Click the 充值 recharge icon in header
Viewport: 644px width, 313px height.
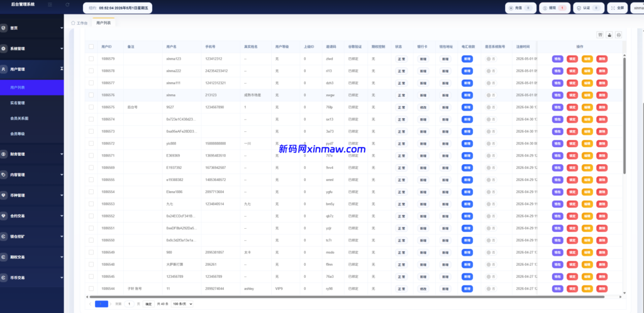coord(511,8)
